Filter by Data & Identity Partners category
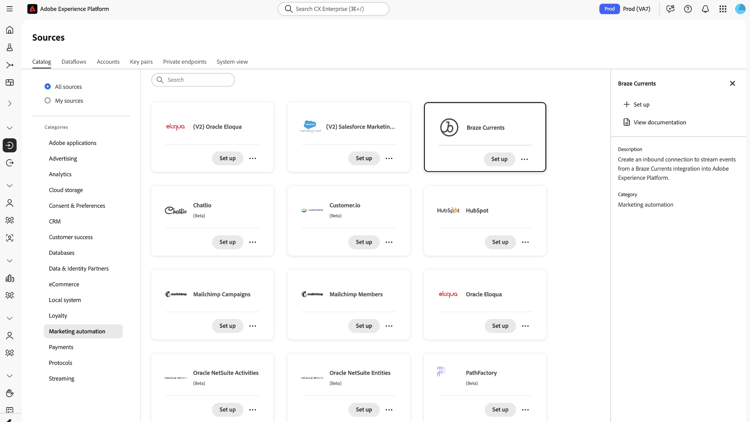This screenshot has height=422, width=750. pos(78,269)
